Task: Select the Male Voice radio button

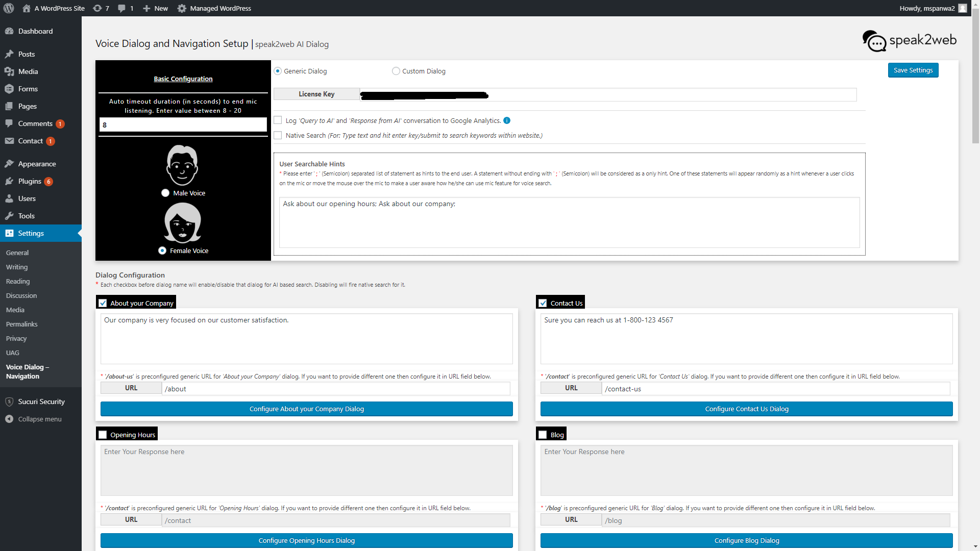Action: [165, 193]
